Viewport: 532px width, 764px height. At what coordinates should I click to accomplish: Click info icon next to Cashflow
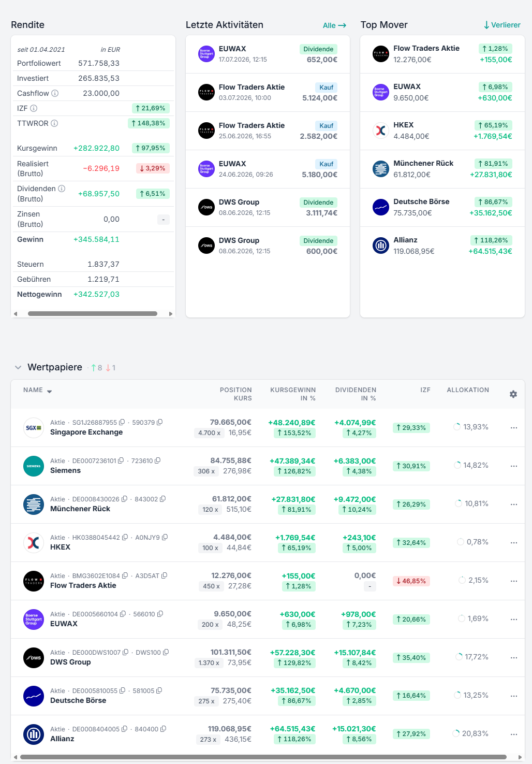click(x=55, y=93)
